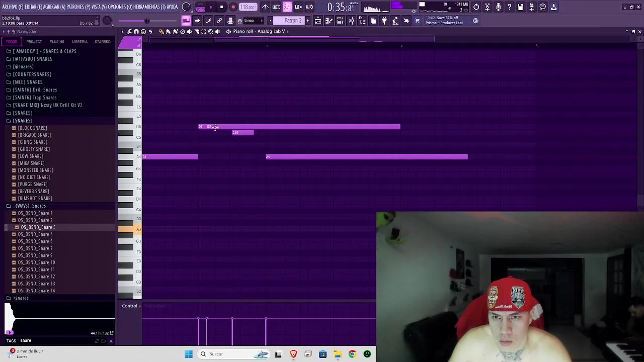Open the Browser tree-view icon

click(362, 21)
